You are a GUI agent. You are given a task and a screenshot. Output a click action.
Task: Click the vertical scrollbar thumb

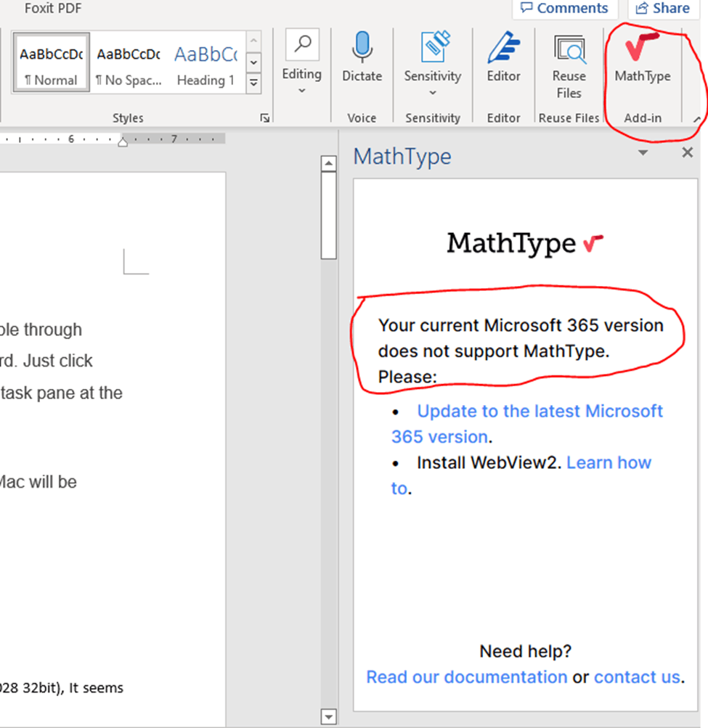pyautogui.click(x=328, y=216)
